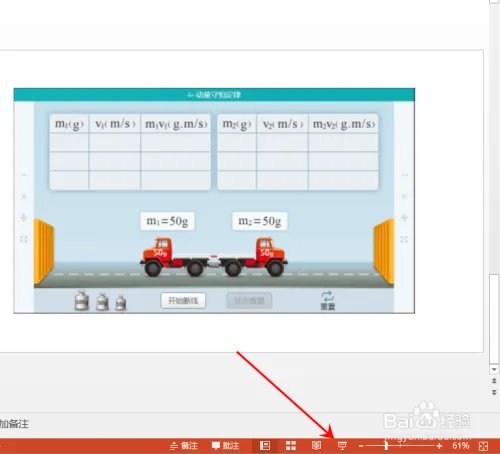The width and height of the screenshot is (500, 454).
Task: Click the 开始断线 button
Action: click(183, 300)
